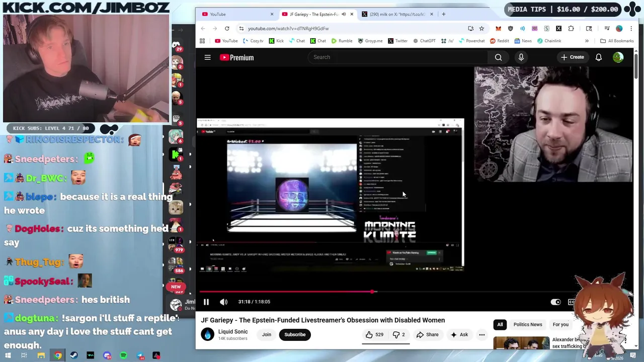This screenshot has height=362, width=644.
Task: Open the Reddit bookmark
Action: [499, 41]
